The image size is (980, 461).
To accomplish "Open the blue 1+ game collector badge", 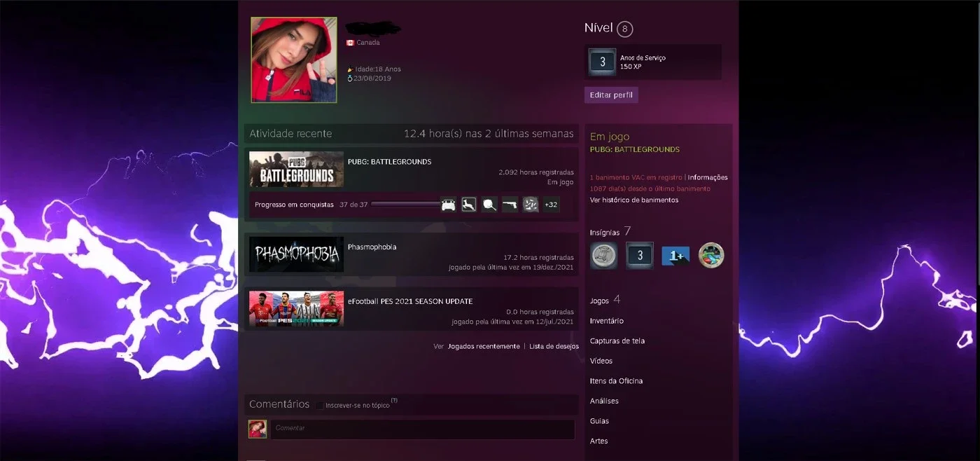I will click(675, 256).
